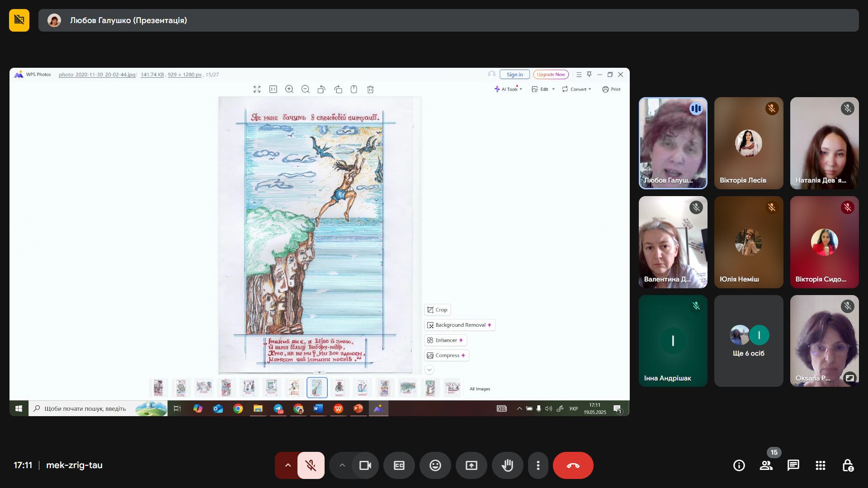
Task: Click the 1:1 actual size icon
Action: pyautogui.click(x=273, y=89)
